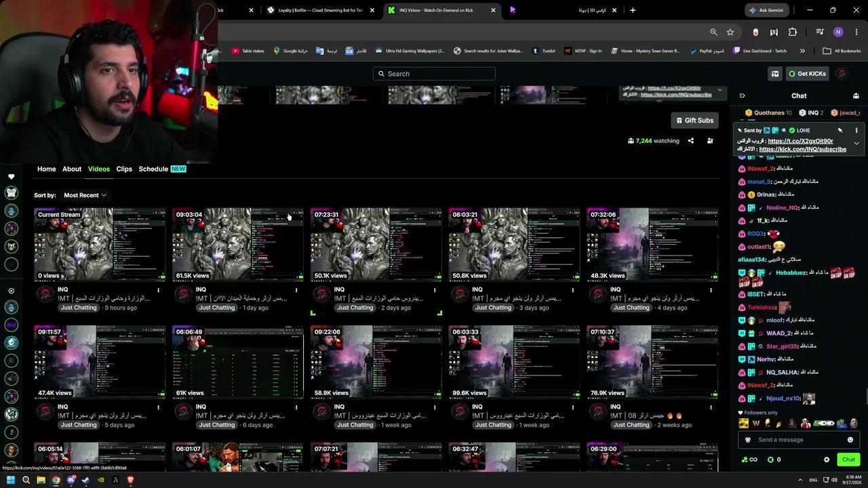Click the green Chat send button

pos(848,460)
